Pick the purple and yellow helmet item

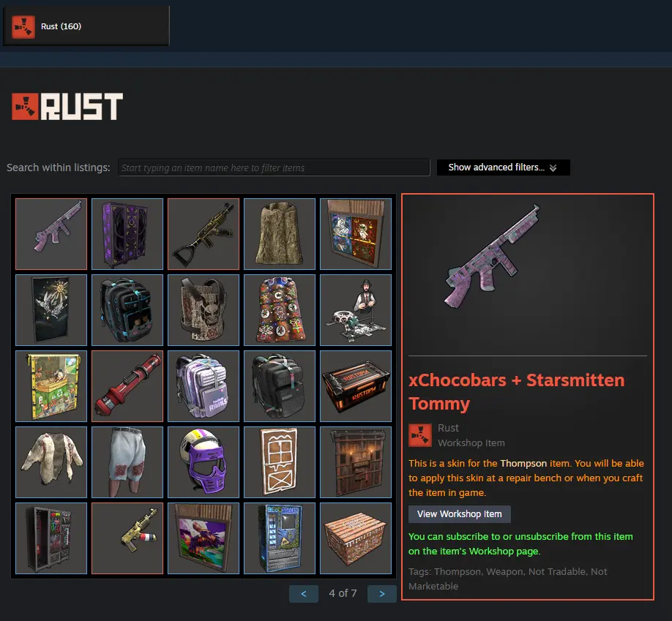click(204, 462)
